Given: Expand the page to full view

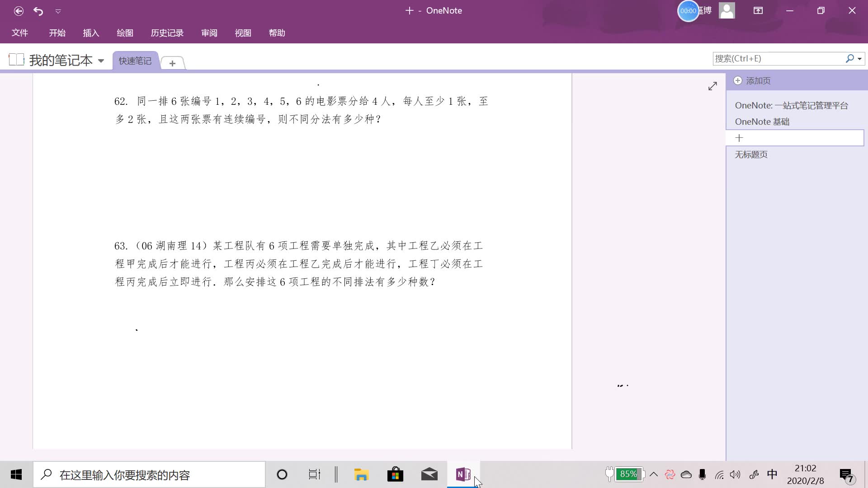Looking at the screenshot, I should (712, 86).
